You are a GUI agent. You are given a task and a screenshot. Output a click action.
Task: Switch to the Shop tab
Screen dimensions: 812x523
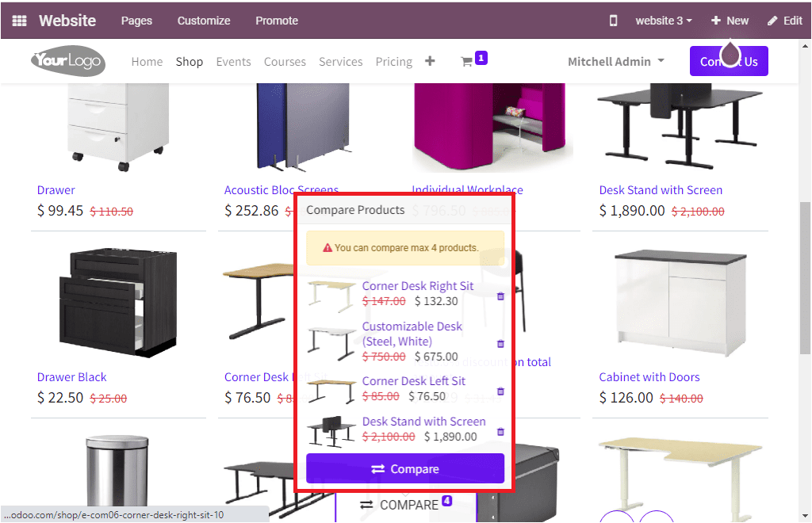click(x=190, y=61)
